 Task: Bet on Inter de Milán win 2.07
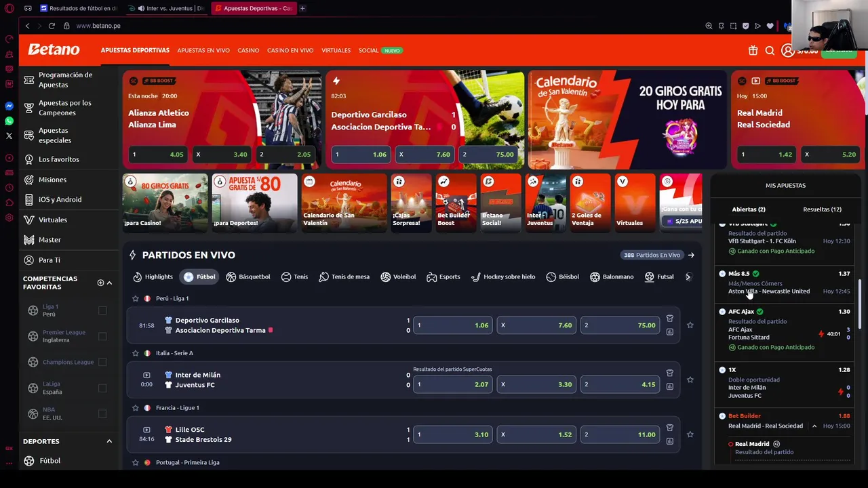(452, 384)
